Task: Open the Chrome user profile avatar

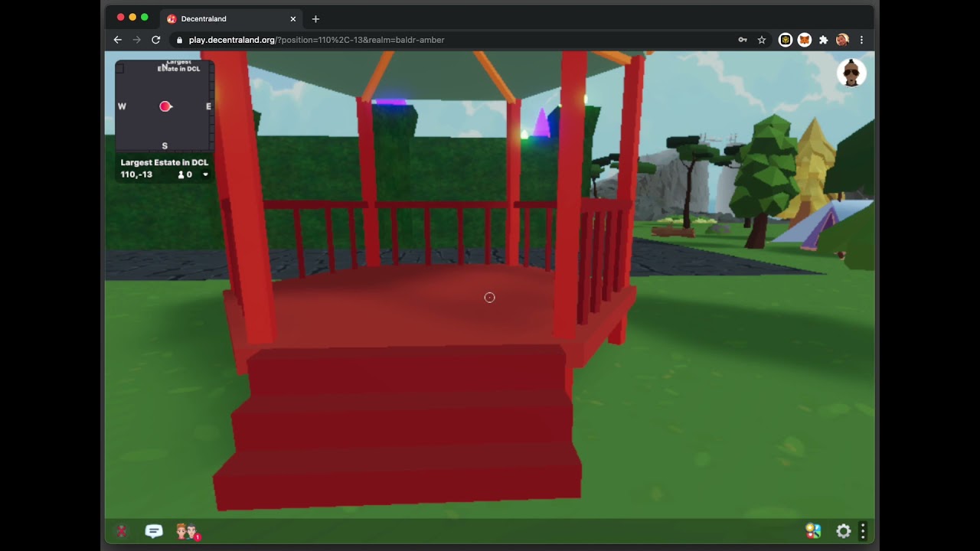Action: click(842, 40)
